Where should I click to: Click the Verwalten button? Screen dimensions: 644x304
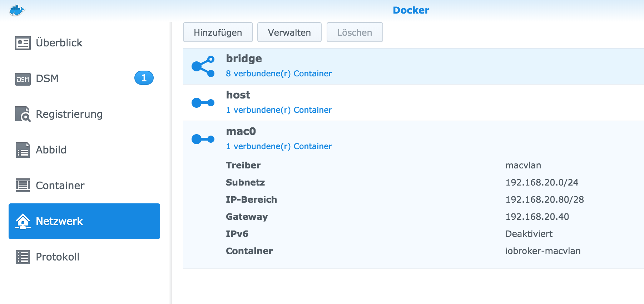point(289,32)
